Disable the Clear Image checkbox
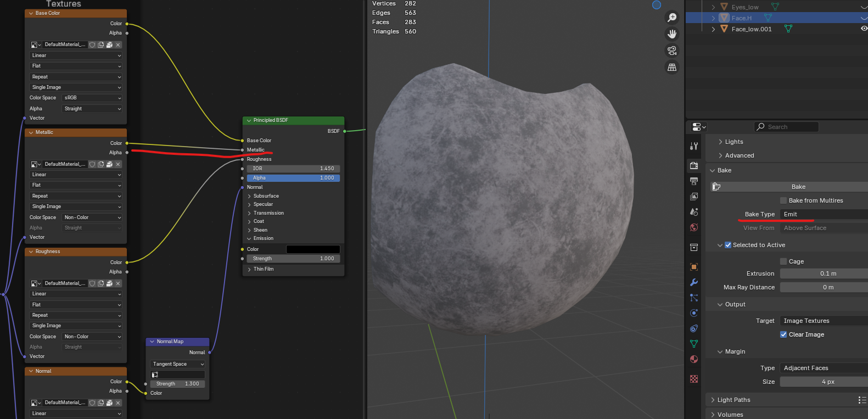 point(783,334)
